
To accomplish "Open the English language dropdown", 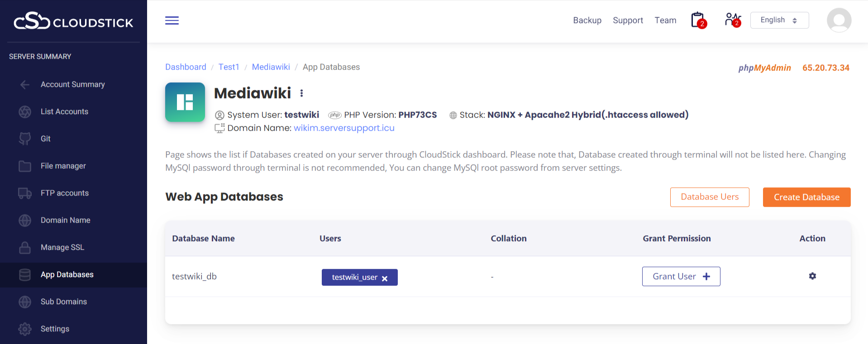I will tap(779, 20).
